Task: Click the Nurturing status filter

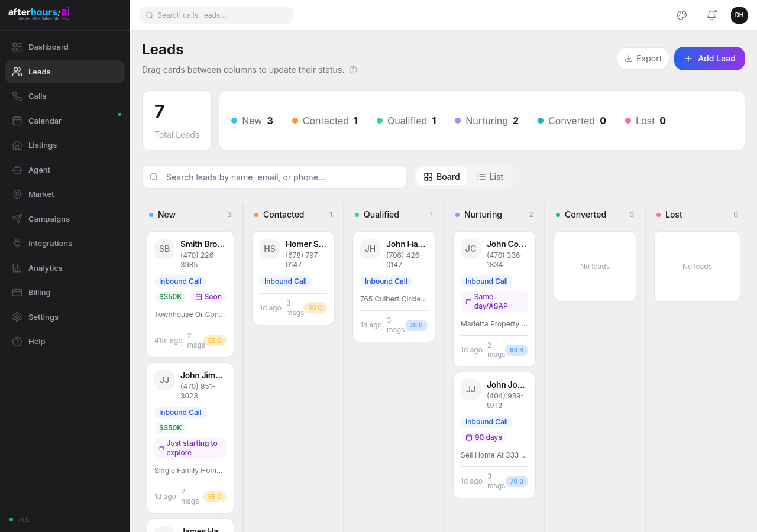Action: click(486, 121)
